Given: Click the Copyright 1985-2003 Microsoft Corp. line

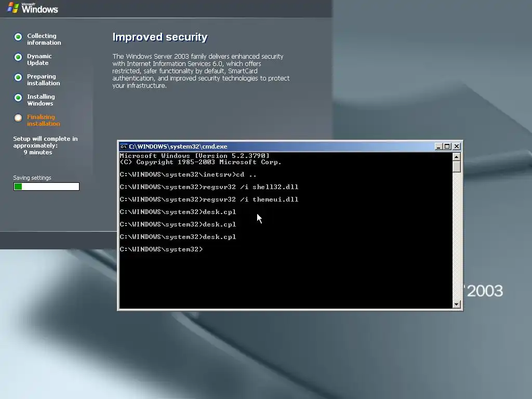Looking at the screenshot, I should coord(201,162).
